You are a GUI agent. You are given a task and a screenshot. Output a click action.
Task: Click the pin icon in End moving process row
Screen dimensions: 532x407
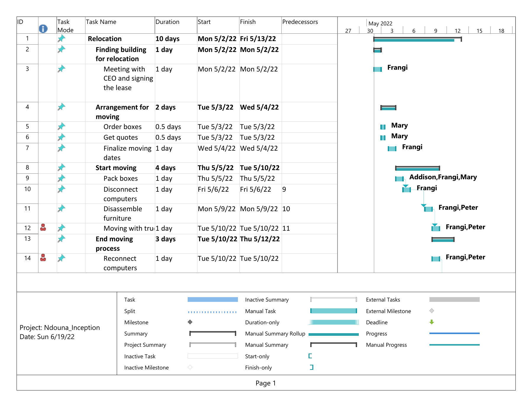tap(61, 239)
